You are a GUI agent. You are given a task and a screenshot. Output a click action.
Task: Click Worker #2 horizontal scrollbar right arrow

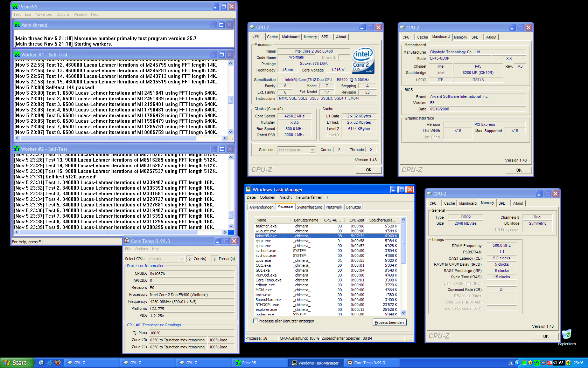pyautogui.click(x=225, y=232)
